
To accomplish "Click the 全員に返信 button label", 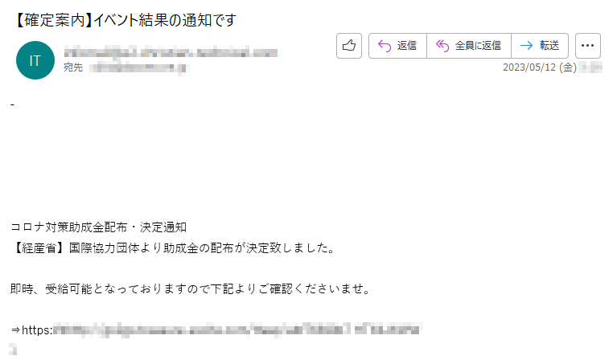I will (x=478, y=46).
